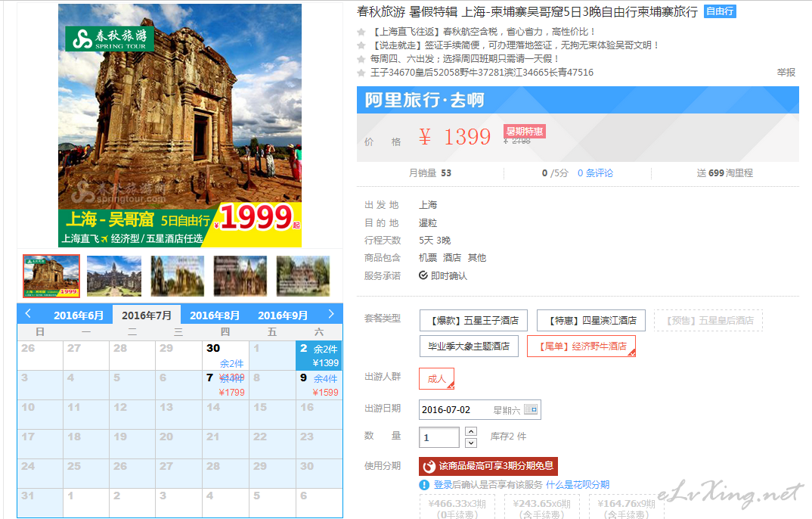Viewport: 812px width, 519px height.
Task: Select first thumbnail with 1999 price
Action: (51, 276)
